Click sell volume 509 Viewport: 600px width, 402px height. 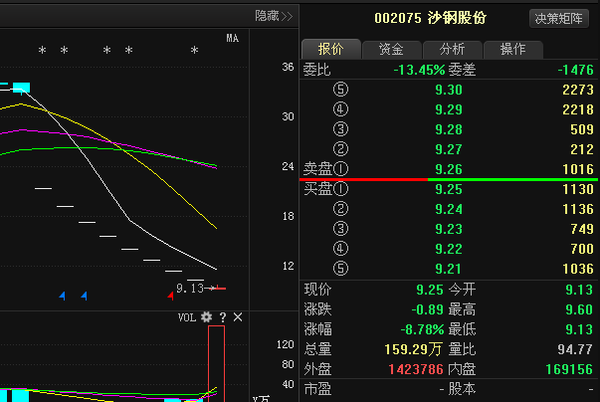pyautogui.click(x=582, y=130)
